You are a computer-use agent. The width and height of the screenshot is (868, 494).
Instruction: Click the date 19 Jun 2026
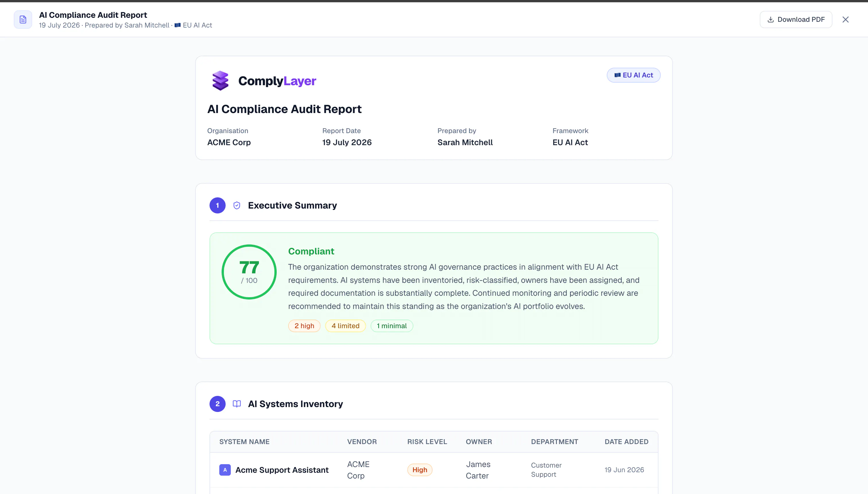624,470
